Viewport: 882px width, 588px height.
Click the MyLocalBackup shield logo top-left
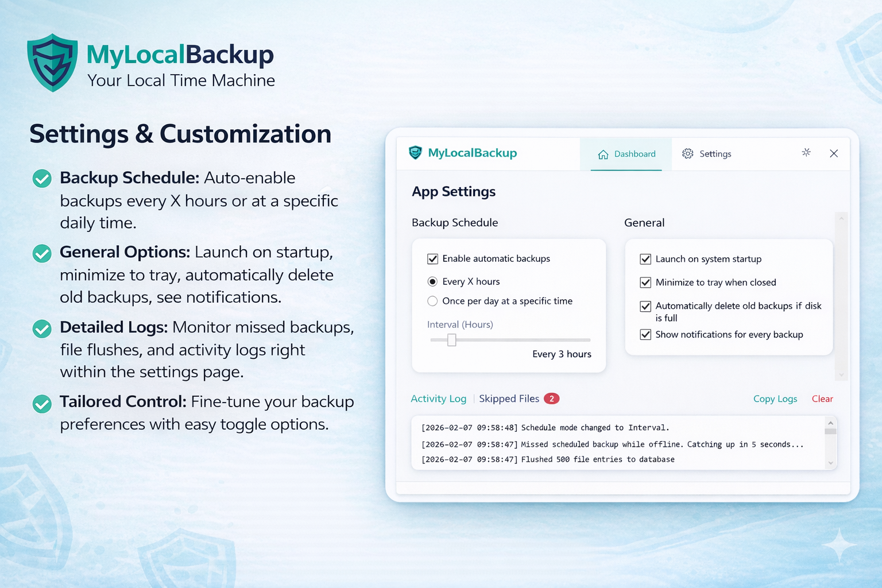pyautogui.click(x=52, y=62)
